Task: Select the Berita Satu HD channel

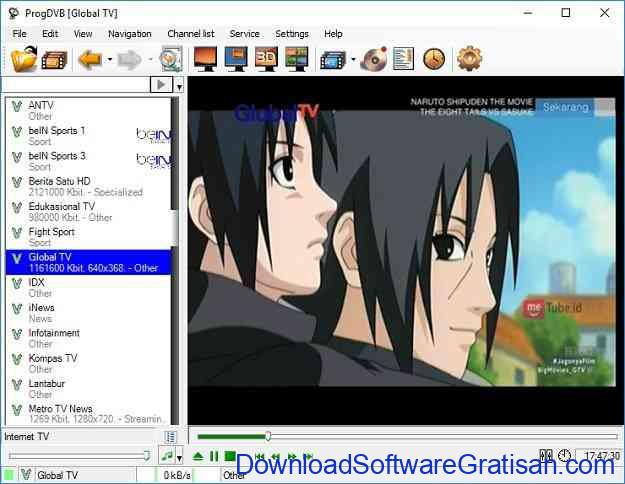Action: coord(88,187)
